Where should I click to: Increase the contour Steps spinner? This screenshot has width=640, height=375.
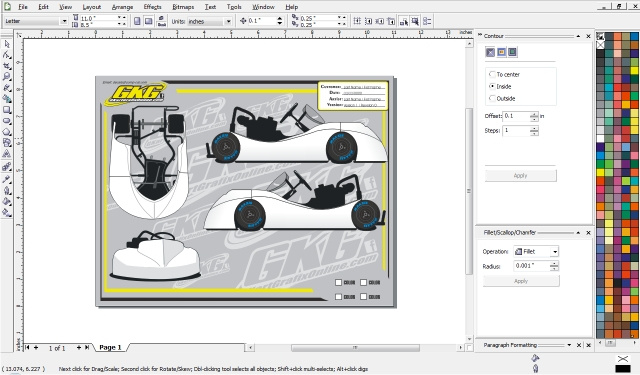pyautogui.click(x=534, y=129)
